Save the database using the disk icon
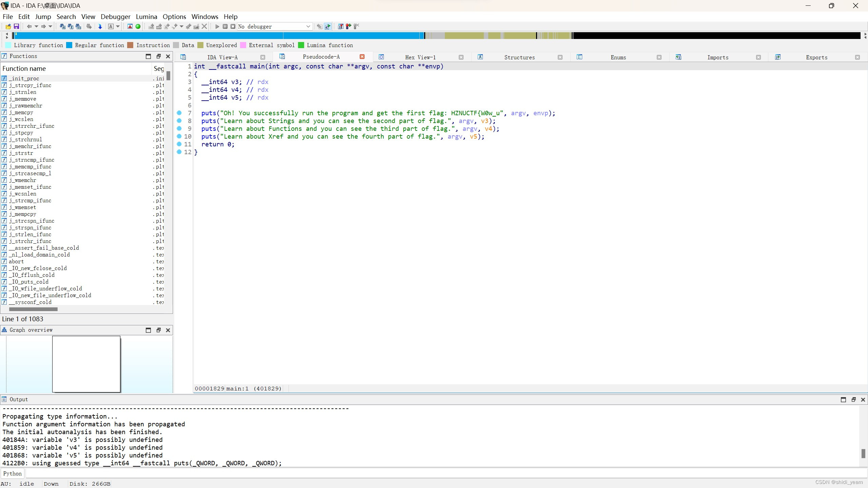Viewport: 868px width, 488px height. (x=17, y=26)
